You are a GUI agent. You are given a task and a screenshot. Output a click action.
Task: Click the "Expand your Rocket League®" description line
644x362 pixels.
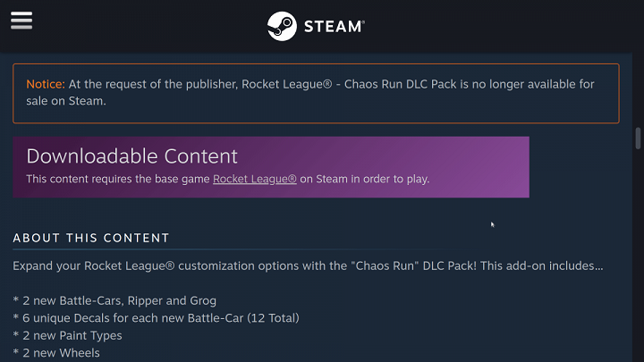coord(308,266)
